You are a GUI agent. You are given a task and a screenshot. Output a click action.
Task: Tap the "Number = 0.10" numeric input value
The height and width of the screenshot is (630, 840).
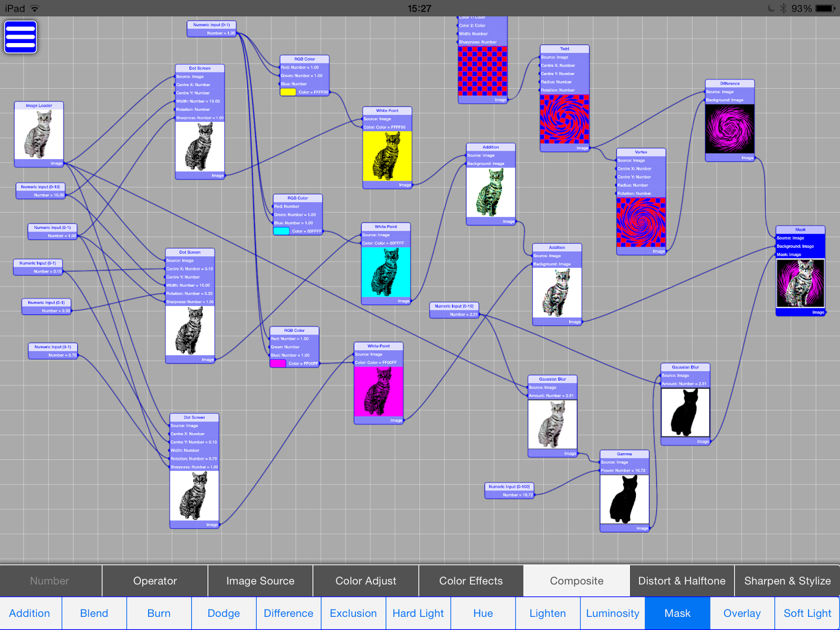coord(47,271)
